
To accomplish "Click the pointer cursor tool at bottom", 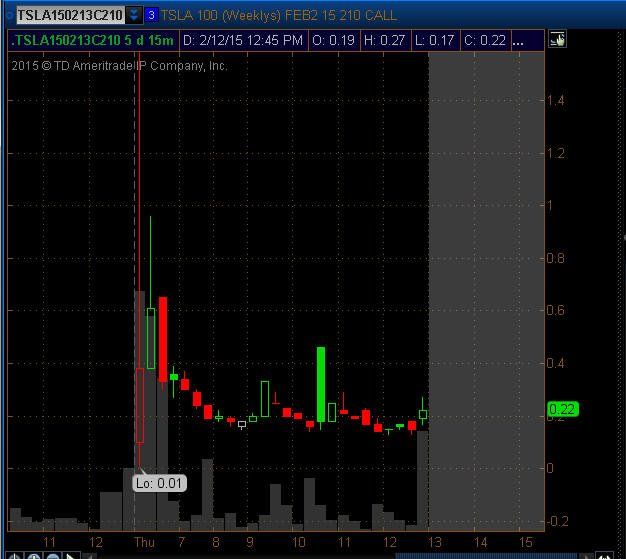I will coord(71,556).
